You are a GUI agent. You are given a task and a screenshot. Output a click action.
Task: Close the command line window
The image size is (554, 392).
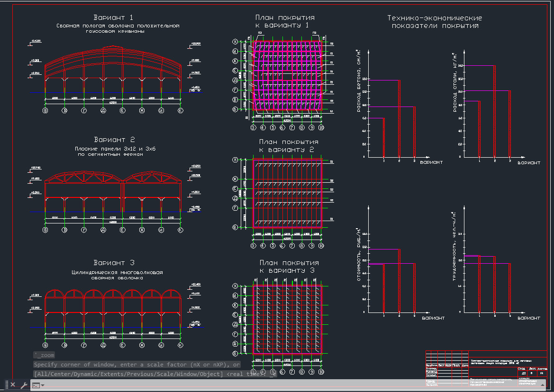coord(13,385)
